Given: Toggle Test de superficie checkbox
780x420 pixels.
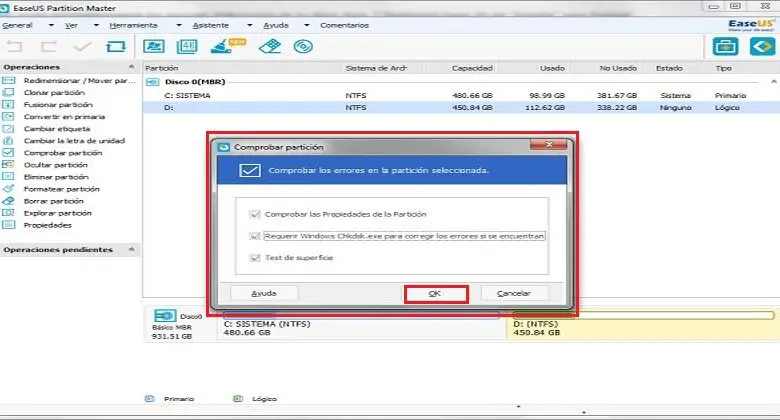Looking at the screenshot, I should (255, 258).
